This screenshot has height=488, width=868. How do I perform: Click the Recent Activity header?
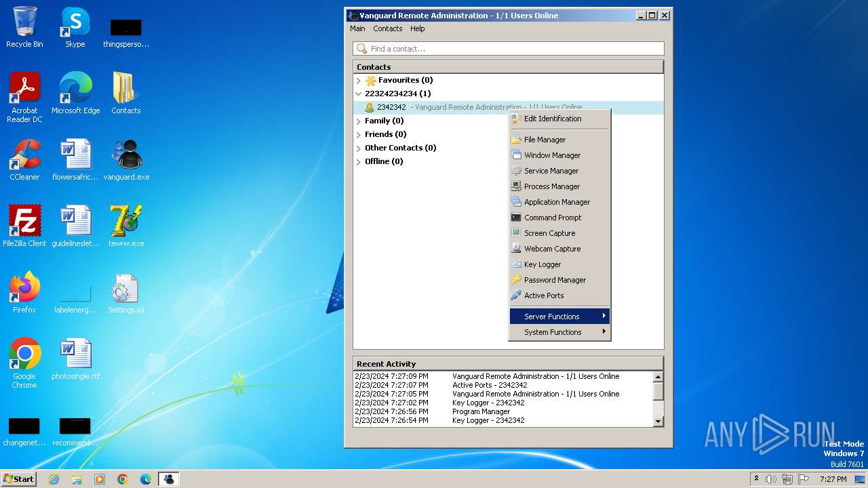[x=508, y=364]
